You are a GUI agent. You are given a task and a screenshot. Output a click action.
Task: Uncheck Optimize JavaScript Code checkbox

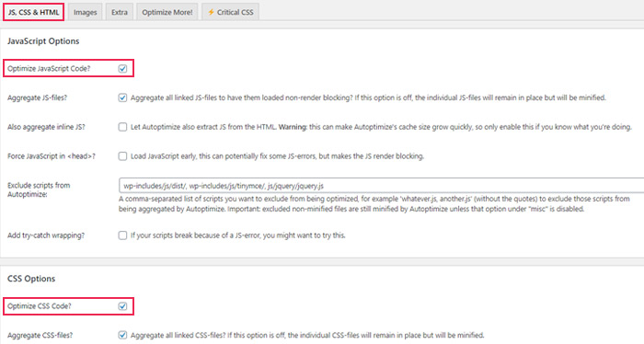pyautogui.click(x=122, y=69)
